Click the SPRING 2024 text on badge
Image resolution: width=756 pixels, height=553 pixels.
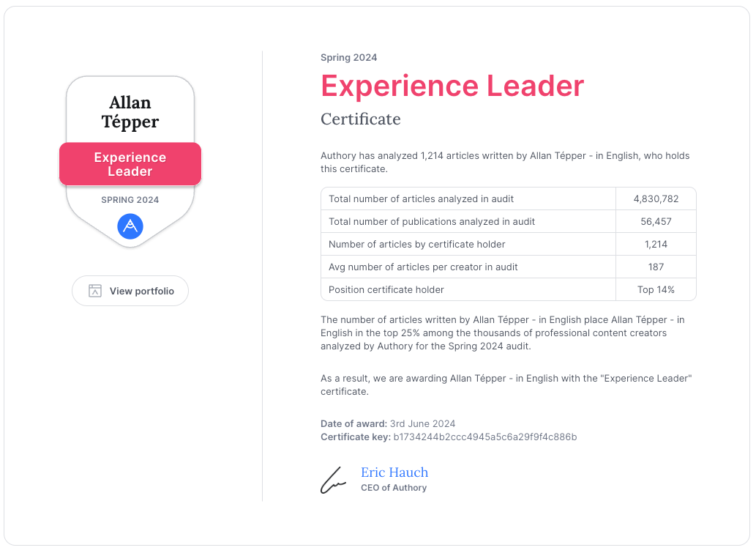[130, 200]
